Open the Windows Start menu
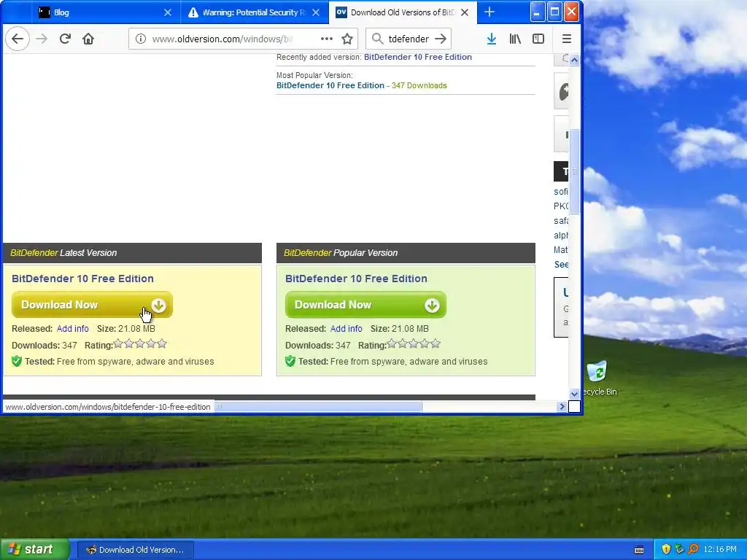747x560 pixels. 35,550
